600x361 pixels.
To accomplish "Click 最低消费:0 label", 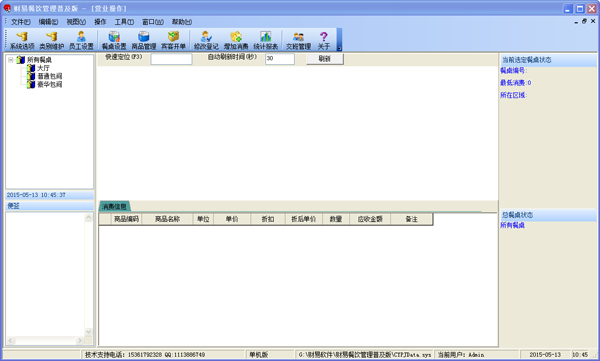I will (x=515, y=83).
